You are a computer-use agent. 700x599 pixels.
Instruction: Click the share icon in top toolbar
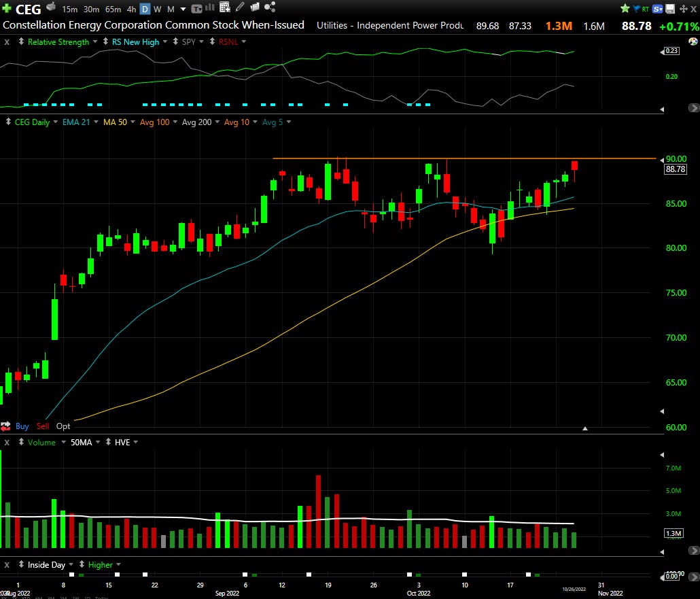point(270,7)
